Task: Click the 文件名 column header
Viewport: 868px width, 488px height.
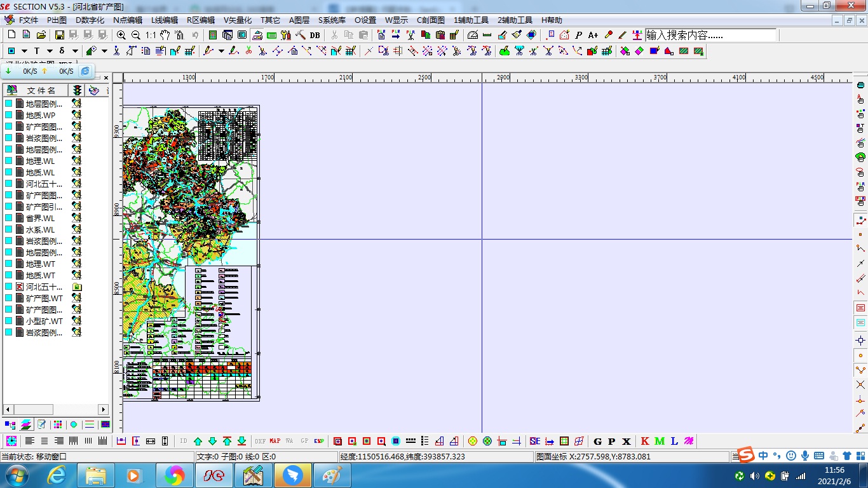Action: (36, 91)
